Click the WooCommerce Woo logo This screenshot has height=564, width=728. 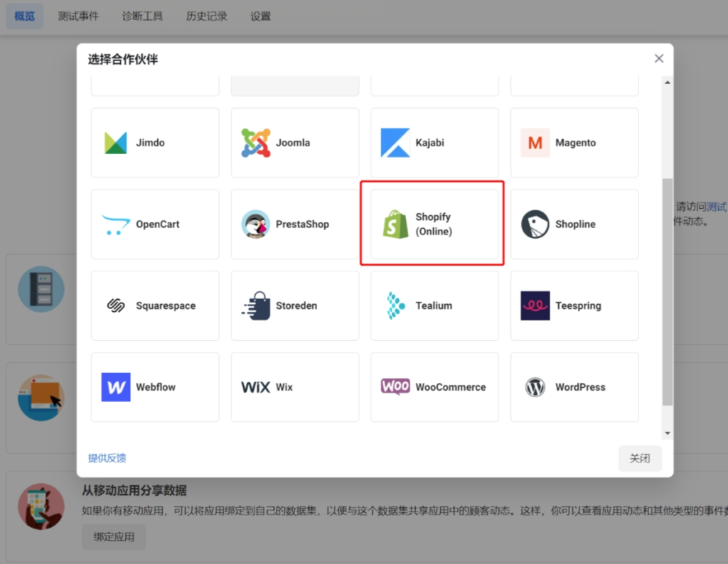coord(395,386)
